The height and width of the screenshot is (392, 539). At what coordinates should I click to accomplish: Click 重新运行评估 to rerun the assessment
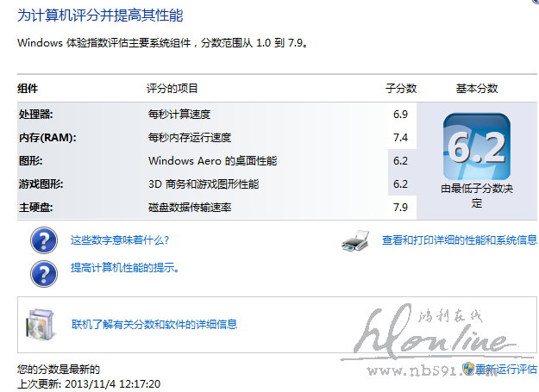506,369
